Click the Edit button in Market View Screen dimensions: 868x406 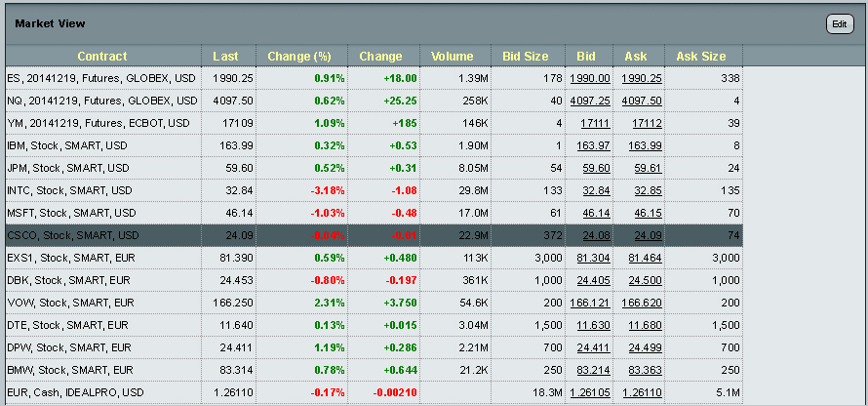click(x=840, y=24)
